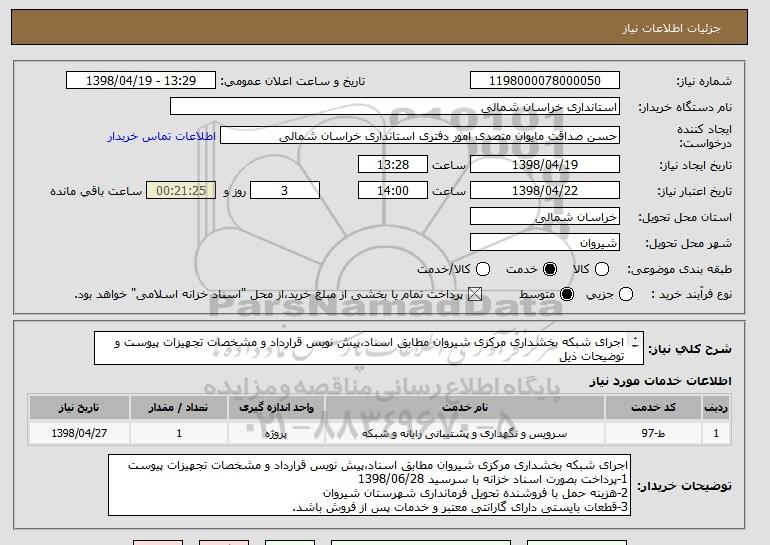
Task: Click the buyer explanations text box
Action: 369,485
